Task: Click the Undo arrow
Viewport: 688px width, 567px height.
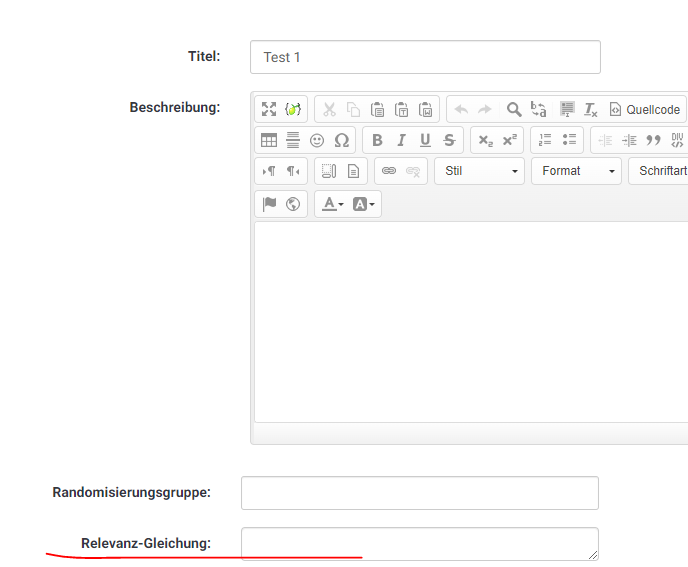Action: [461, 109]
